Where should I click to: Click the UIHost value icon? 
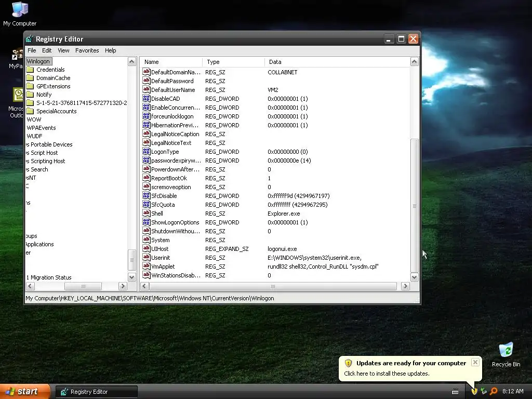coord(146,248)
